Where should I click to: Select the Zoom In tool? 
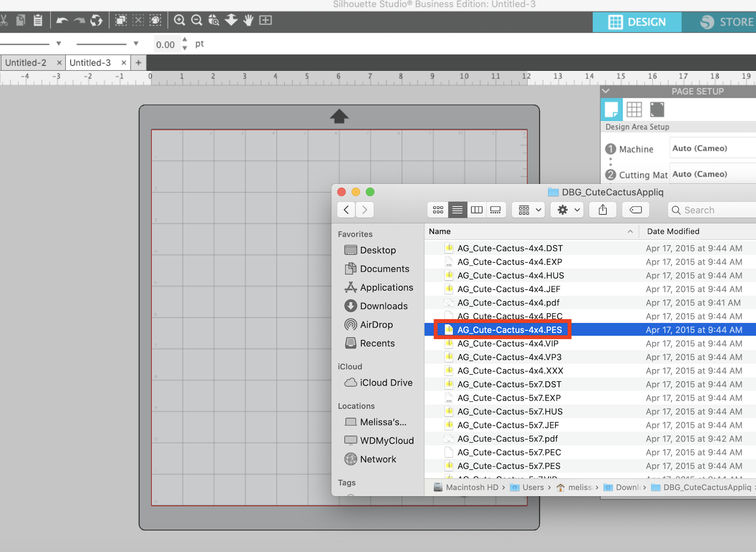point(179,20)
